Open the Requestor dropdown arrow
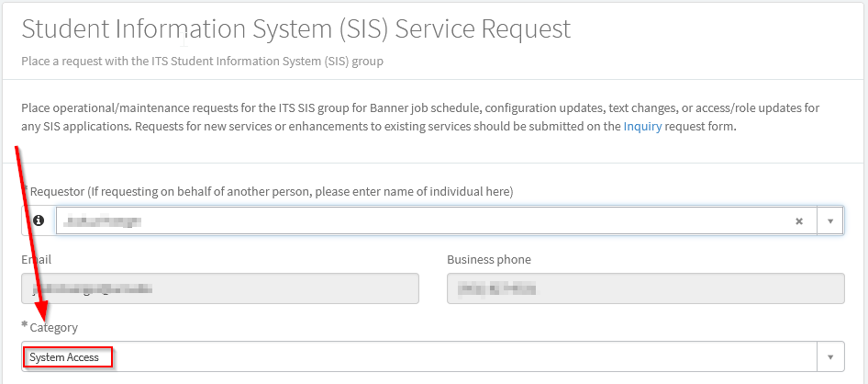This screenshot has width=868, height=384. pos(829,221)
